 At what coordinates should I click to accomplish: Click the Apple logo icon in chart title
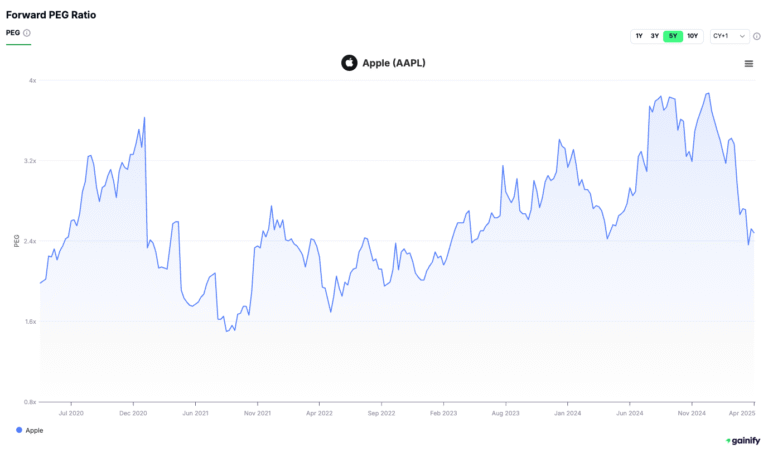pos(349,63)
